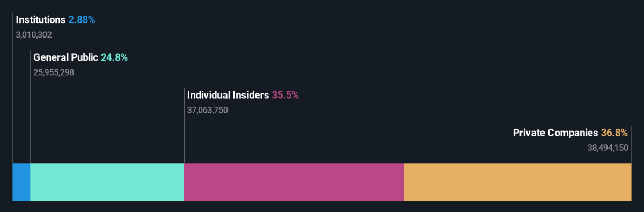Click the General Public label
The image size is (644, 212).
(x=66, y=57)
